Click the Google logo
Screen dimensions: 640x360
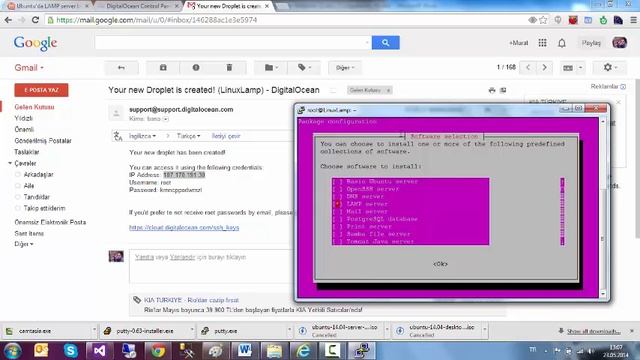click(x=36, y=43)
